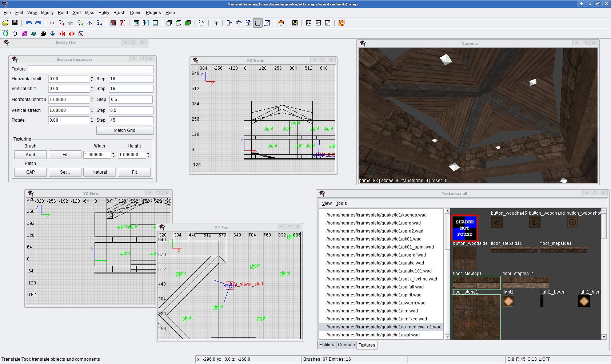Open the Brush menu
The height and width of the screenshot is (364, 611).
(x=119, y=12)
